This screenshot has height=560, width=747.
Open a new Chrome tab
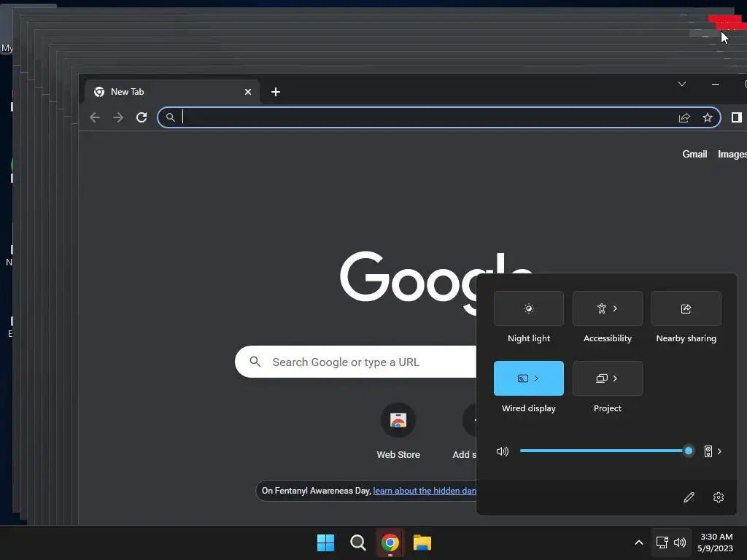[x=275, y=92]
